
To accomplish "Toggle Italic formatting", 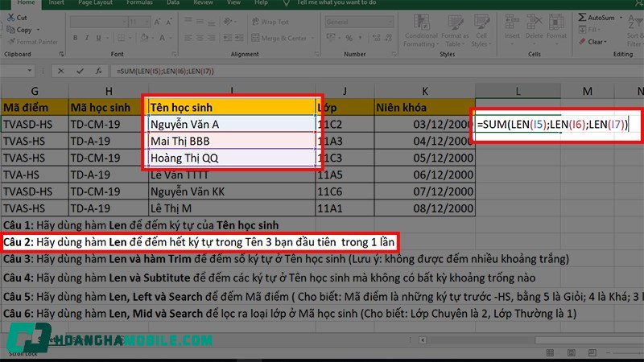I will click(86, 38).
